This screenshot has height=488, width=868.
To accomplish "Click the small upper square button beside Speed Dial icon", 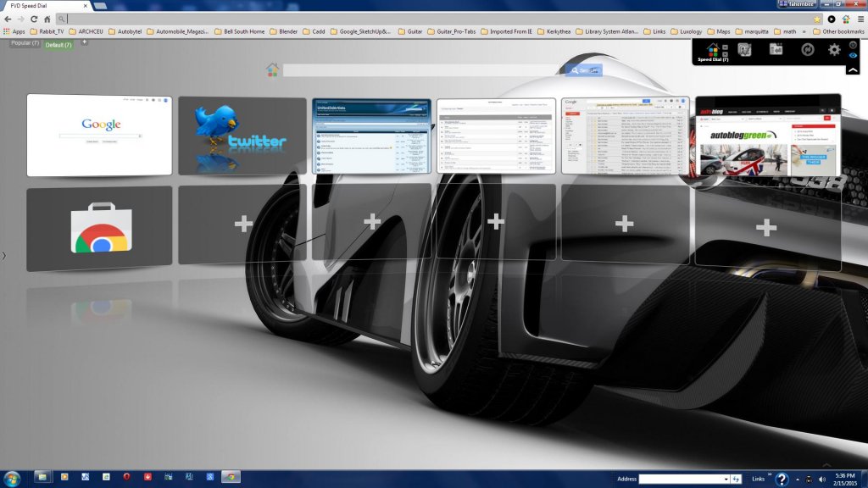I will [726, 47].
